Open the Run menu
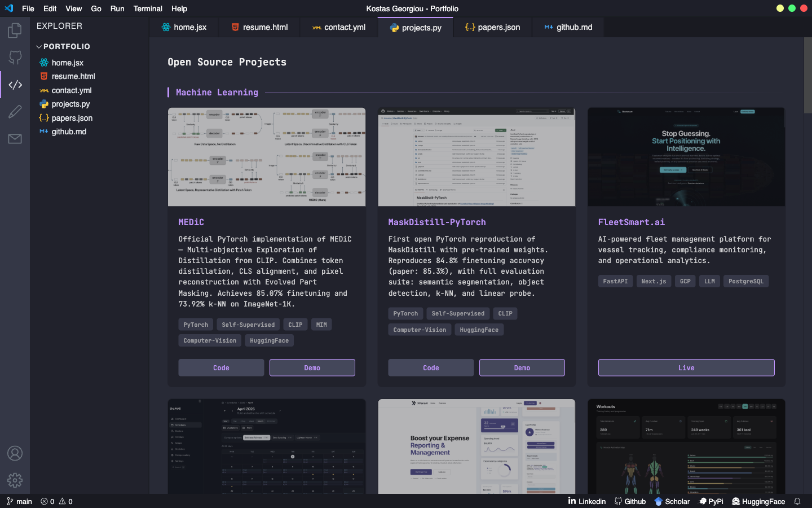812x508 pixels. pos(117,8)
